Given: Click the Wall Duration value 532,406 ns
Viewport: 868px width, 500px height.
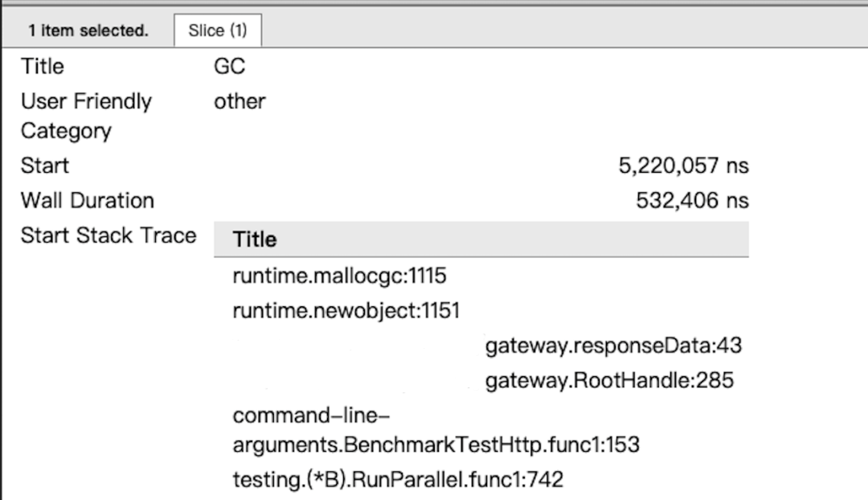Looking at the screenshot, I should (x=692, y=201).
